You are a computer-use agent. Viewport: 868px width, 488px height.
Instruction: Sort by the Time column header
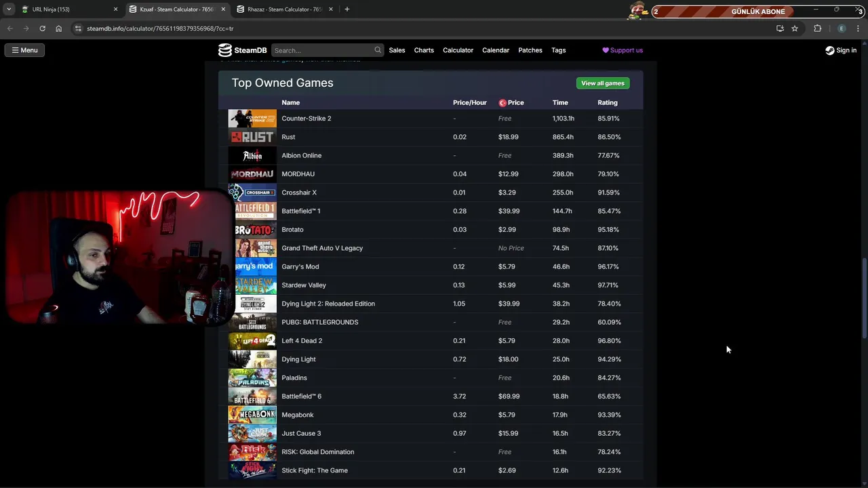coord(560,103)
